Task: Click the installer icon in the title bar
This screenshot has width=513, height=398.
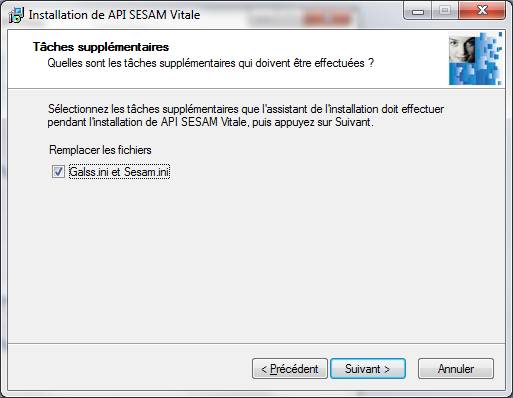Action: [x=16, y=15]
